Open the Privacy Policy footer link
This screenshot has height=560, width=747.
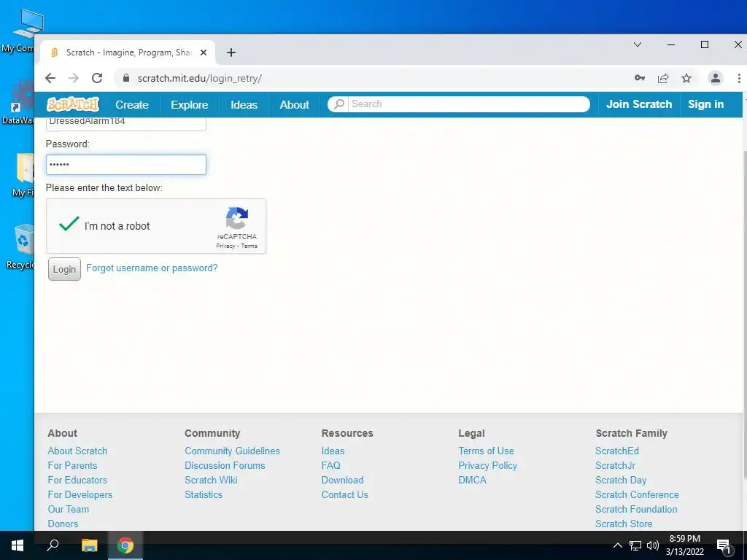click(488, 466)
